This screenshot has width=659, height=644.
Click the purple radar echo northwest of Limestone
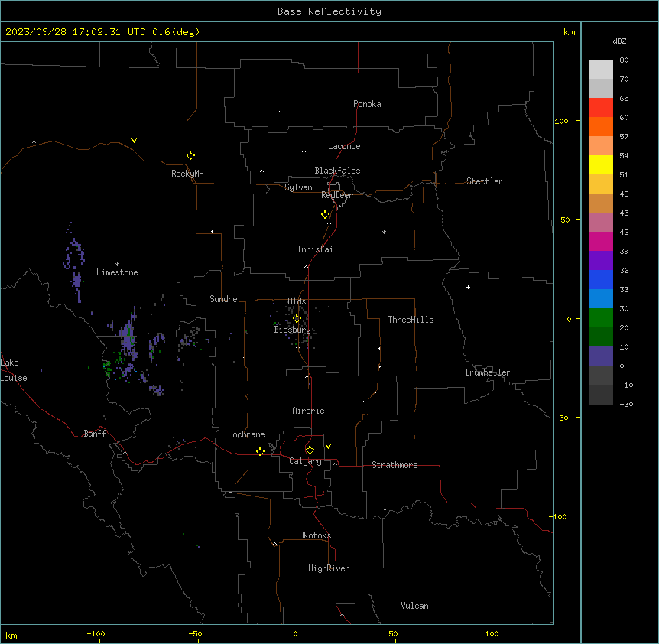(75, 263)
